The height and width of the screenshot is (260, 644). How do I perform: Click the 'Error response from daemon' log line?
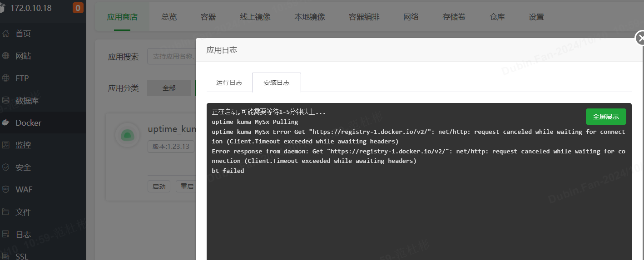(418, 156)
